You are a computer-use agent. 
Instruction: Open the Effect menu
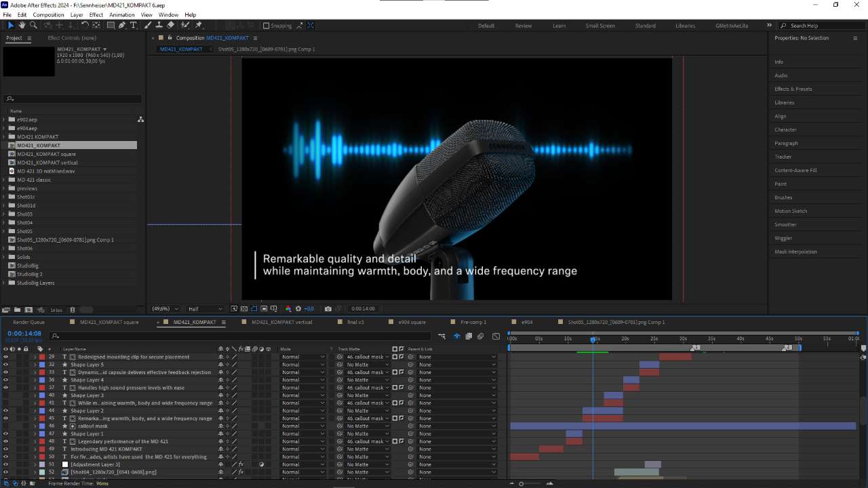pos(96,14)
